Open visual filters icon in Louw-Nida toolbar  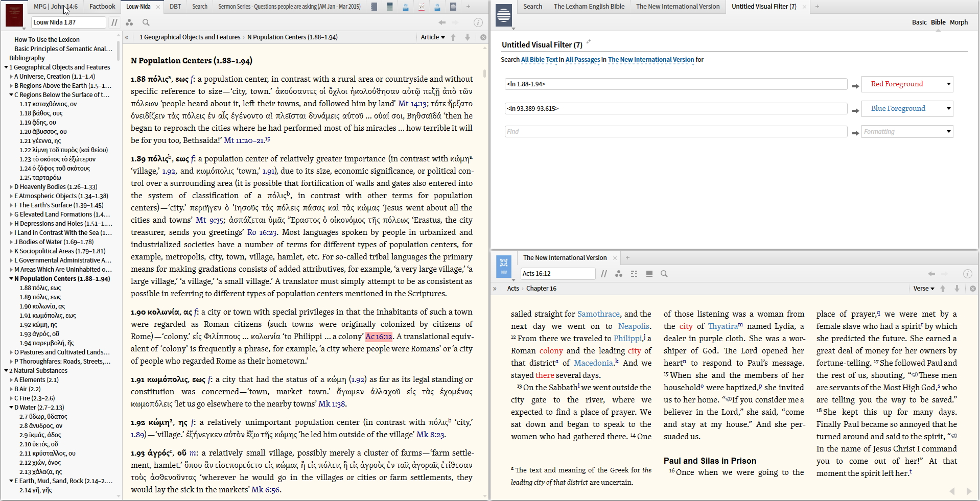pyautogui.click(x=129, y=22)
